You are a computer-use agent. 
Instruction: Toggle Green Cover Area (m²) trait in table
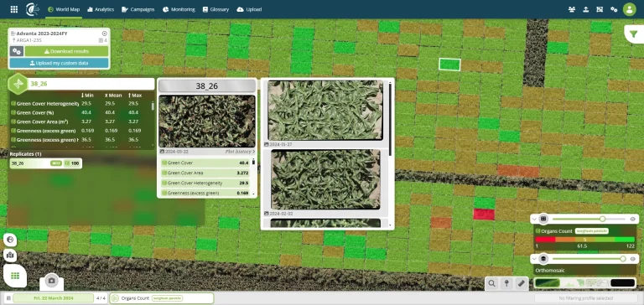point(13,121)
